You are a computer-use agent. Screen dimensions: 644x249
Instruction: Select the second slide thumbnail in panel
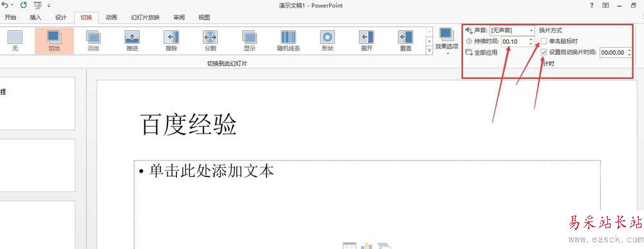pos(37,165)
